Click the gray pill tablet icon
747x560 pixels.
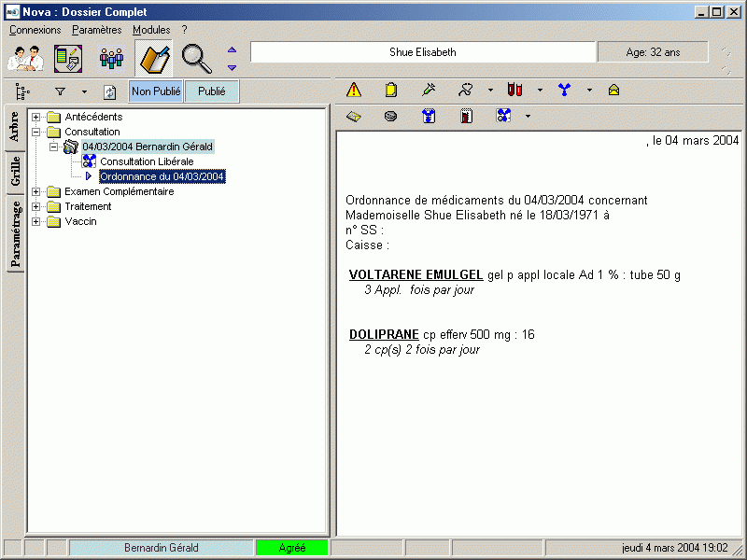pos(390,116)
